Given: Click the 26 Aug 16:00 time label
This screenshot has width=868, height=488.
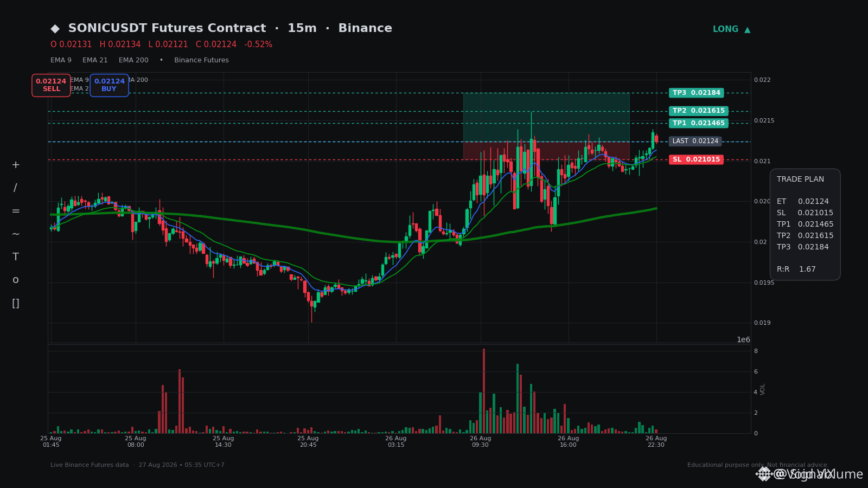Looking at the screenshot, I should click(x=569, y=442).
